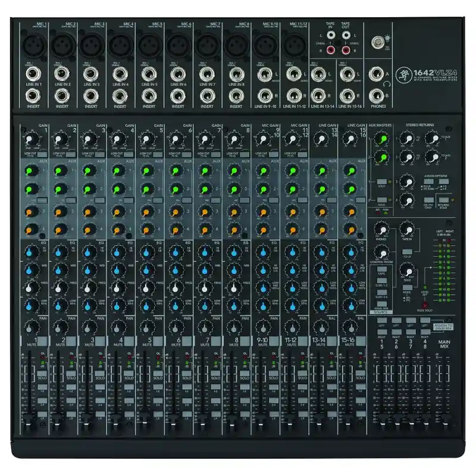Mute channel 1
The height and width of the screenshot is (476, 476).
[42, 341]
